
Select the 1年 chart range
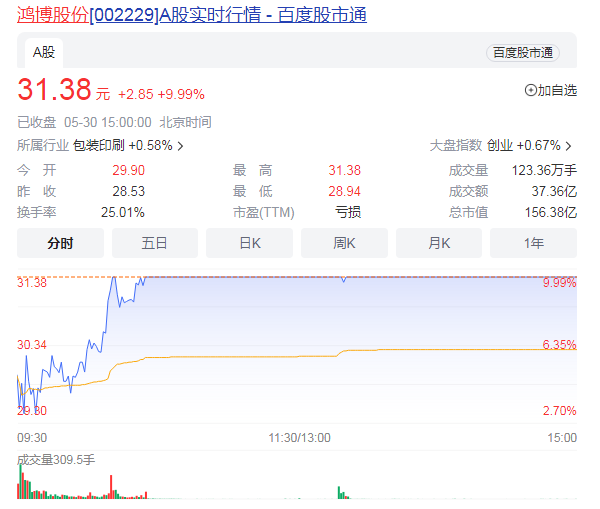(x=533, y=243)
